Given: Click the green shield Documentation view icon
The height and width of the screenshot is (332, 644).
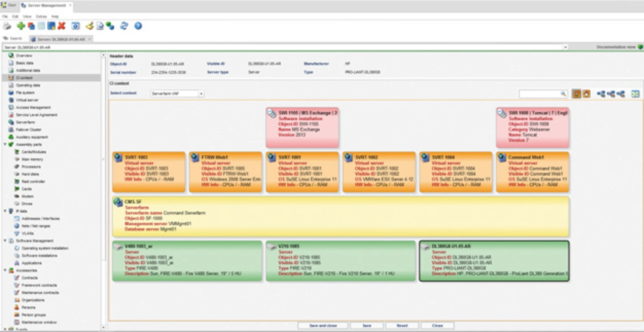Looking at the screenshot, I should [x=640, y=47].
